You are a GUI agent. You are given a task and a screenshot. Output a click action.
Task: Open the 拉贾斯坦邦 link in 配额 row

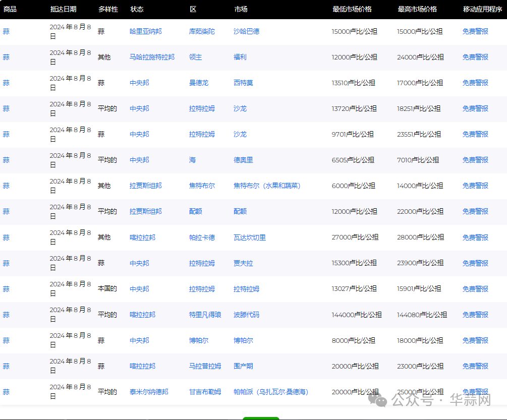click(x=145, y=211)
